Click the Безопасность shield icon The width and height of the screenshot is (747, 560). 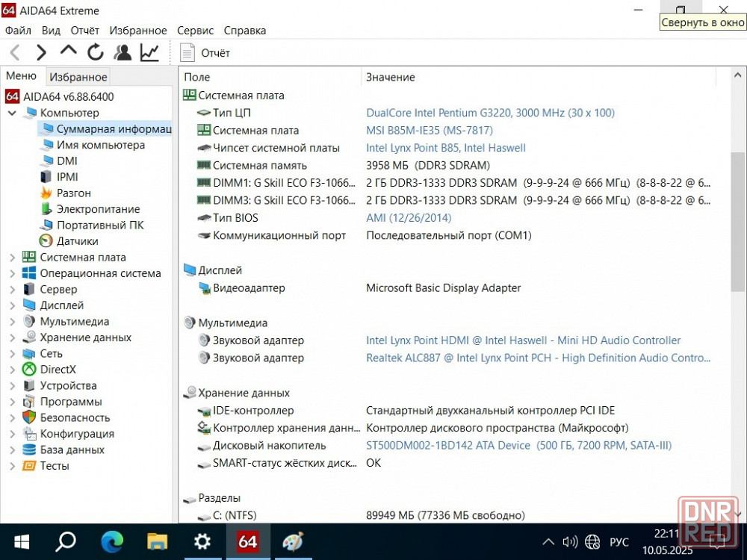pos(29,417)
